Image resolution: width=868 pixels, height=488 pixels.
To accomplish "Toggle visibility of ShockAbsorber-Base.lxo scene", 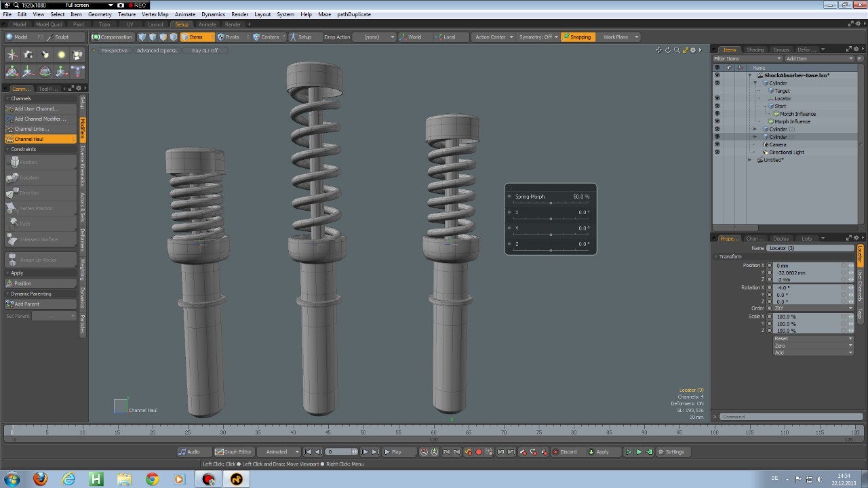I will (717, 75).
